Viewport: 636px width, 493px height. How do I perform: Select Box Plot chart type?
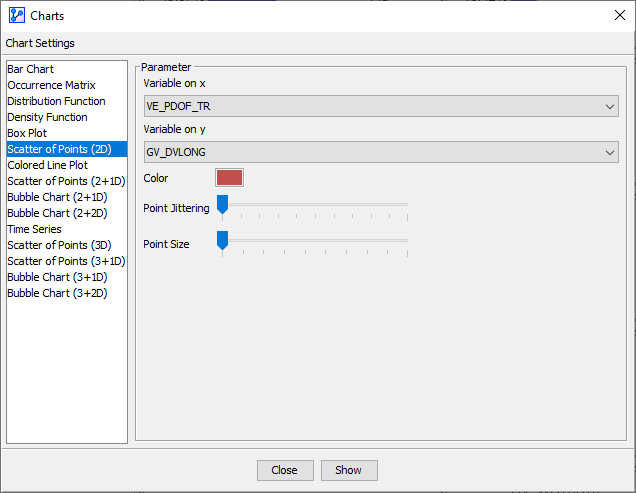[27, 133]
